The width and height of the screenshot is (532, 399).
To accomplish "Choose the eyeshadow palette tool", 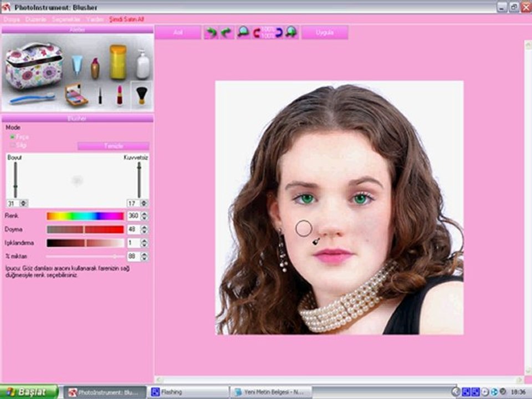I will point(76,95).
